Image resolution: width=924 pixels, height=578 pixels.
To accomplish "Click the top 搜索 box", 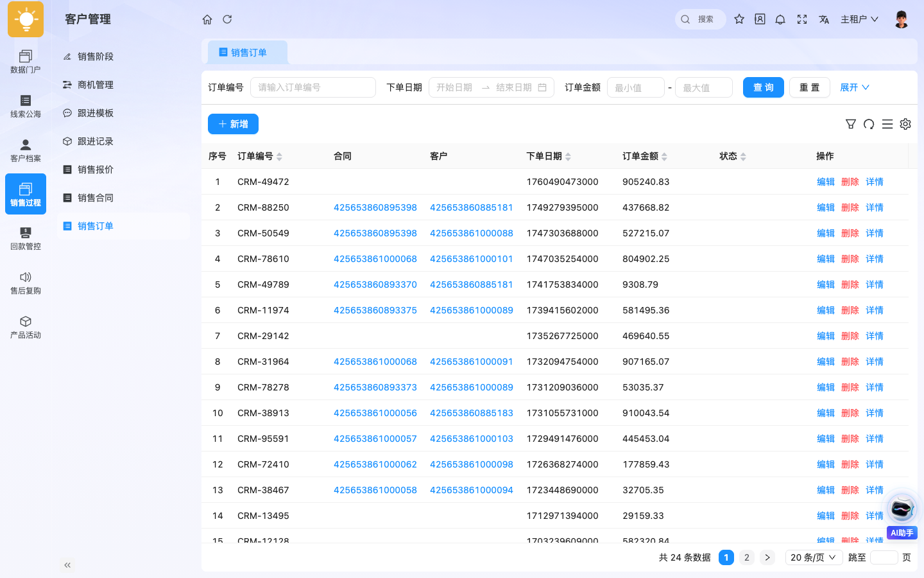I will pyautogui.click(x=701, y=19).
